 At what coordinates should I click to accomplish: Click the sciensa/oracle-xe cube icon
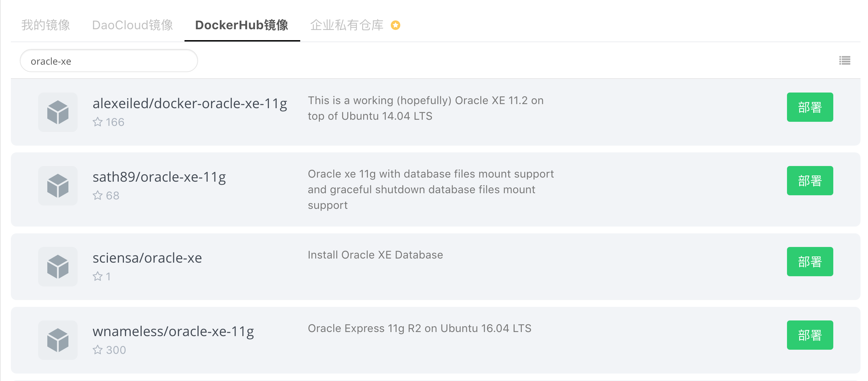(58, 267)
